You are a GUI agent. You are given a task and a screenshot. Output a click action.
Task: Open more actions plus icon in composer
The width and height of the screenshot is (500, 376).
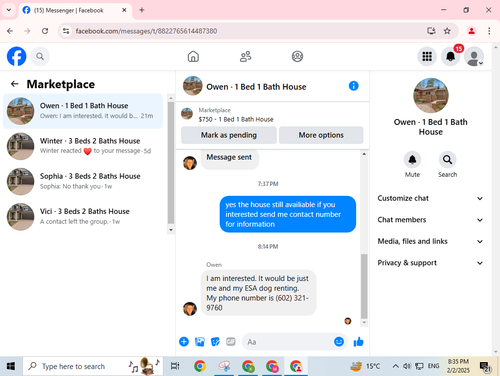pyautogui.click(x=184, y=342)
